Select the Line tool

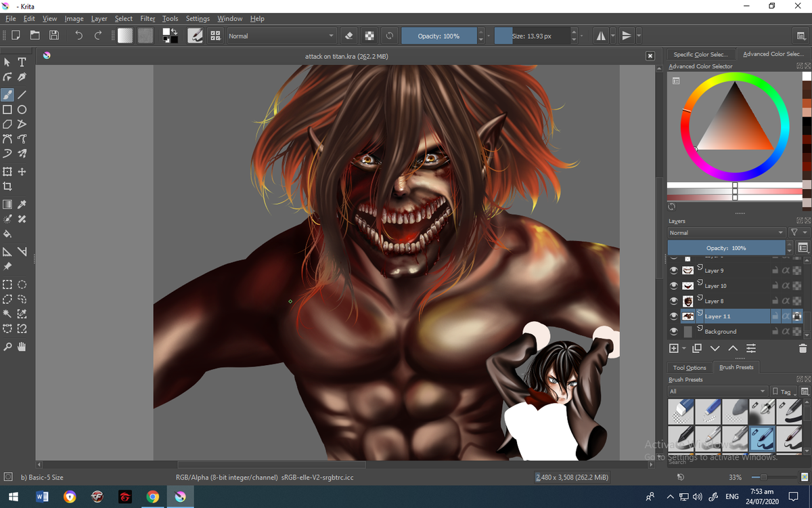[x=22, y=95]
